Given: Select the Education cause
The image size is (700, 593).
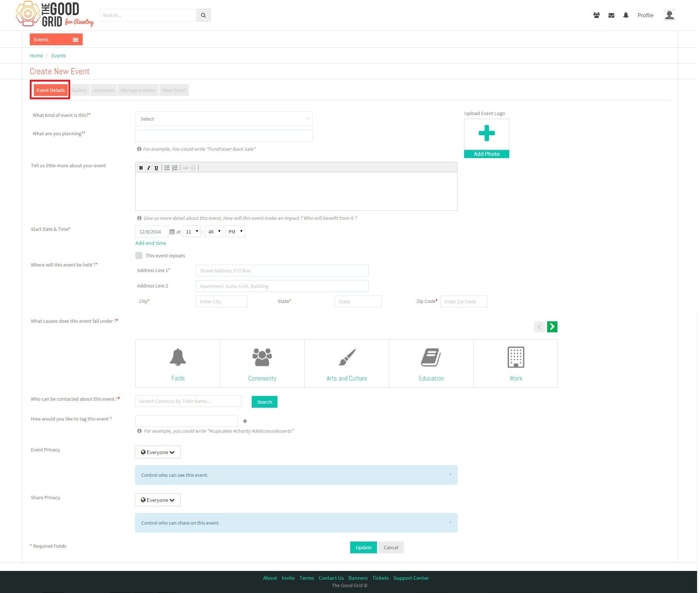Looking at the screenshot, I should (431, 364).
